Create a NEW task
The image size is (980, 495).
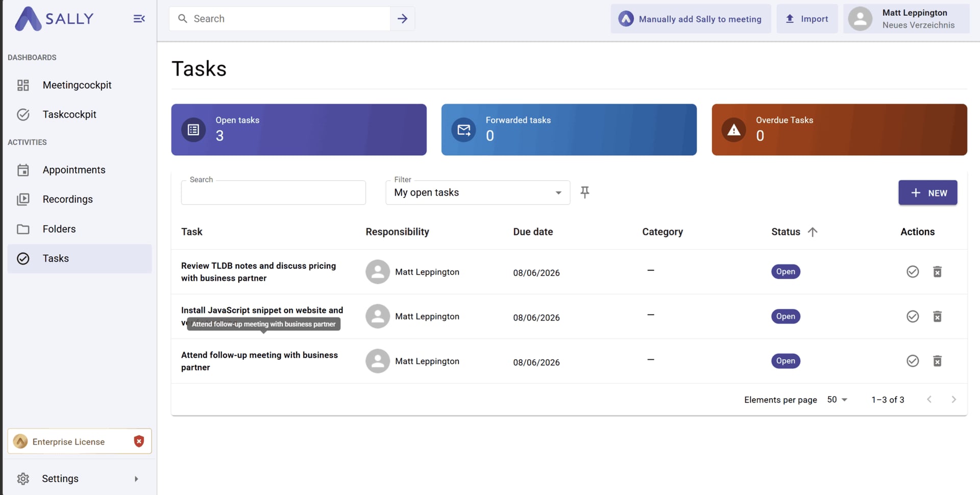(927, 193)
